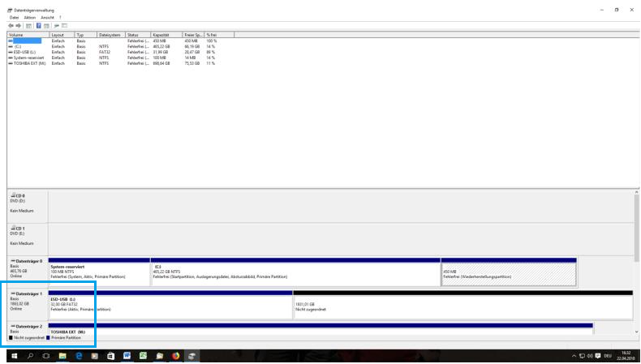Click the toolbar icon right of the Help icon
The height and width of the screenshot is (364, 641).
coord(46,25)
